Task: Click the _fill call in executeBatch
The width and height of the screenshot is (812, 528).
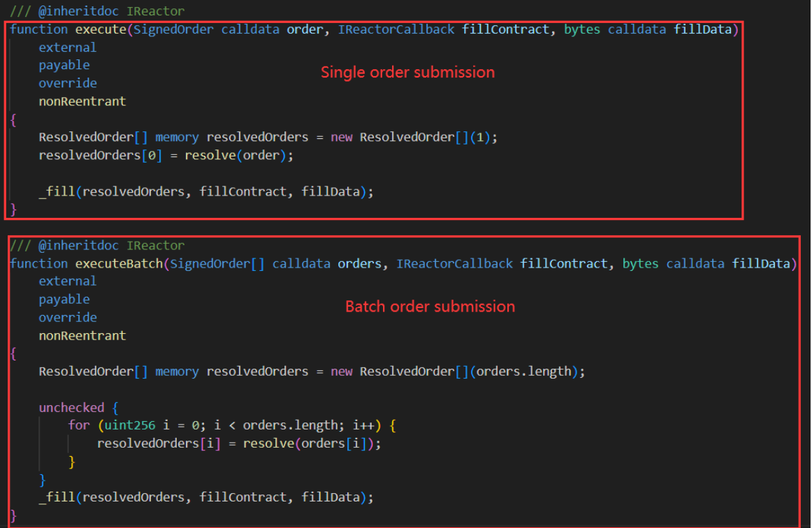Action: (206, 497)
